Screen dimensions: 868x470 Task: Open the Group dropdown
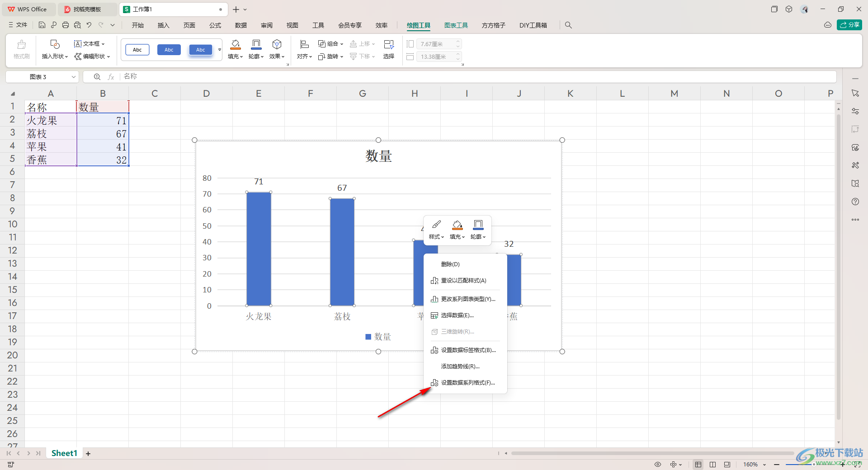pyautogui.click(x=330, y=43)
